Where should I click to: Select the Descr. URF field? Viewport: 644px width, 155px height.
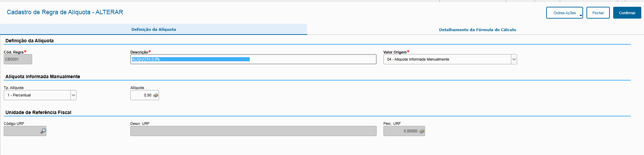[x=253, y=131]
